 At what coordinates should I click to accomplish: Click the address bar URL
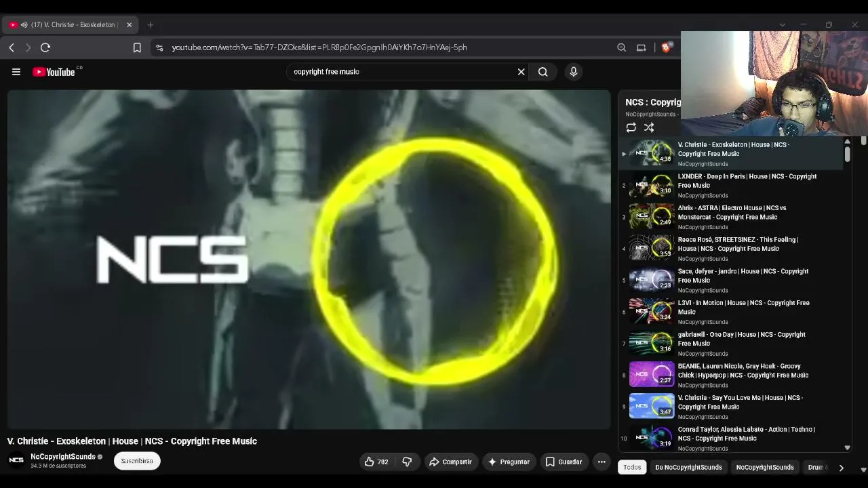point(319,47)
